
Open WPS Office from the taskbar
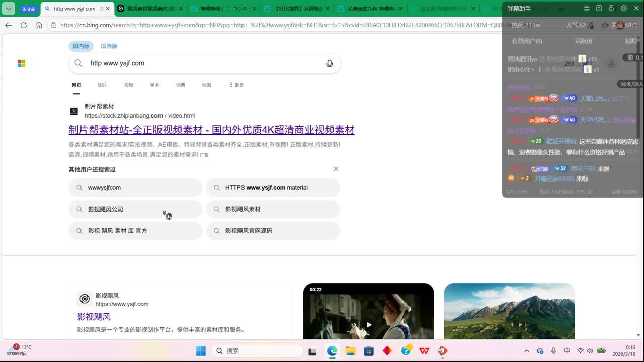pos(424,351)
